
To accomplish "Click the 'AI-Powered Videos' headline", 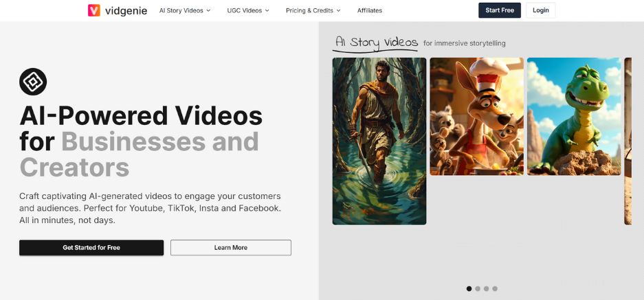I will [141, 115].
